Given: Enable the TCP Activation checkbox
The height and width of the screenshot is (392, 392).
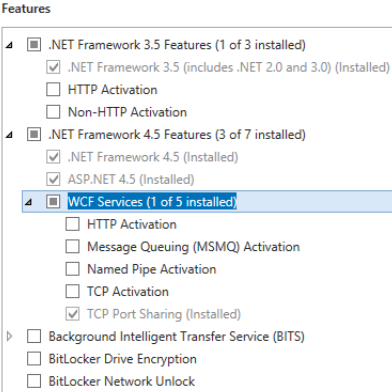Looking at the screenshot, I should [x=73, y=291].
